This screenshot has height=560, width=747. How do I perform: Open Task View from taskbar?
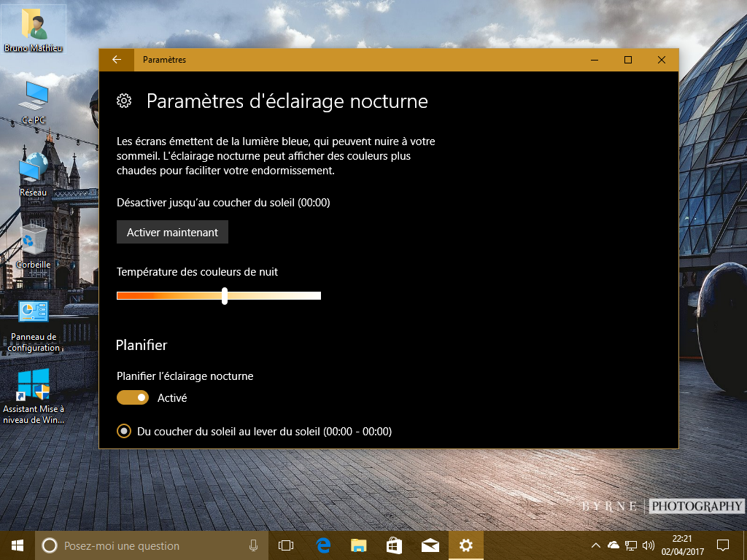[286, 545]
